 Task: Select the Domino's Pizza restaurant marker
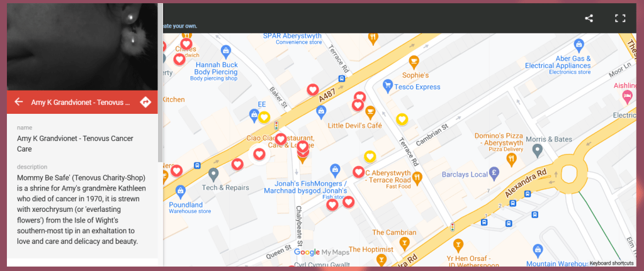(x=511, y=160)
